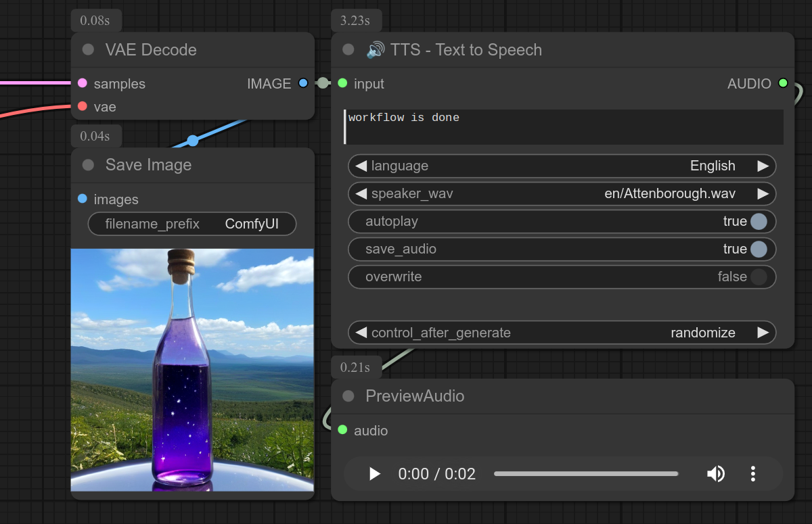Click the purple bottle image preview
Viewport: 812px width, 524px height.
pos(192,369)
